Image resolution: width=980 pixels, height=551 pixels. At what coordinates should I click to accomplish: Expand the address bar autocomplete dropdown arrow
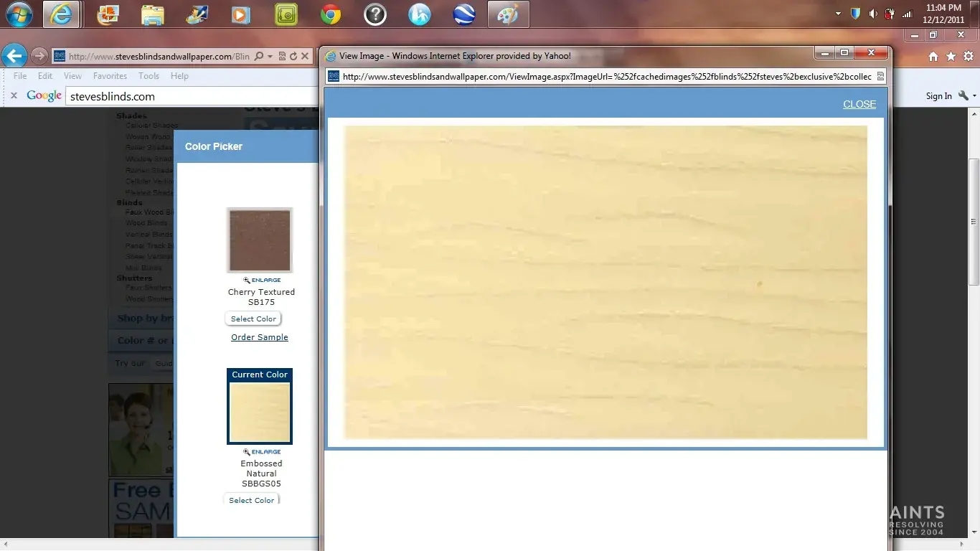[x=270, y=56]
